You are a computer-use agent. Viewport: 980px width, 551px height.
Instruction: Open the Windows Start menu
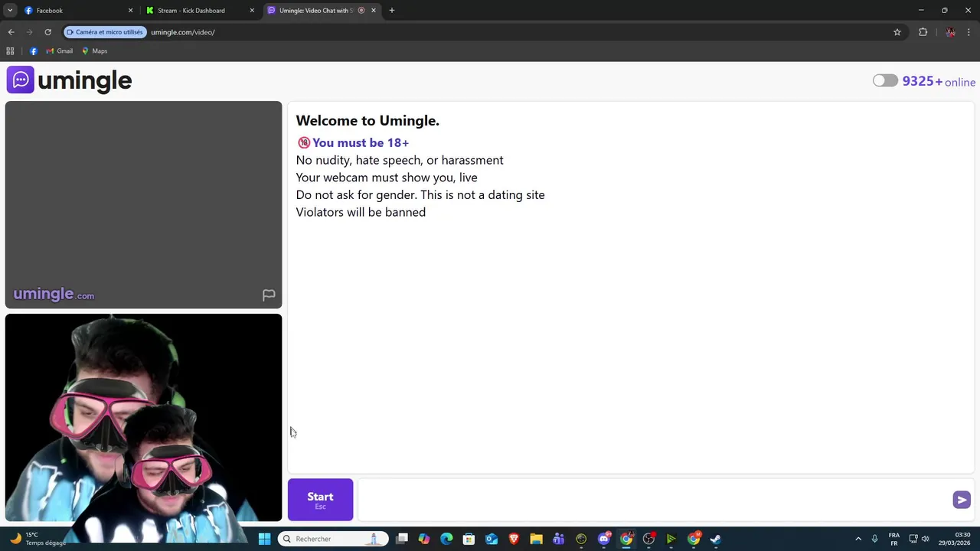coord(264,539)
